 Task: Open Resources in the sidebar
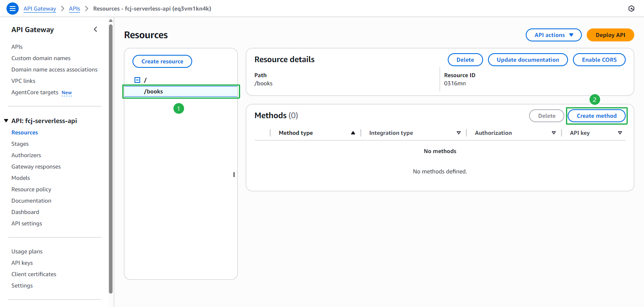click(x=25, y=132)
